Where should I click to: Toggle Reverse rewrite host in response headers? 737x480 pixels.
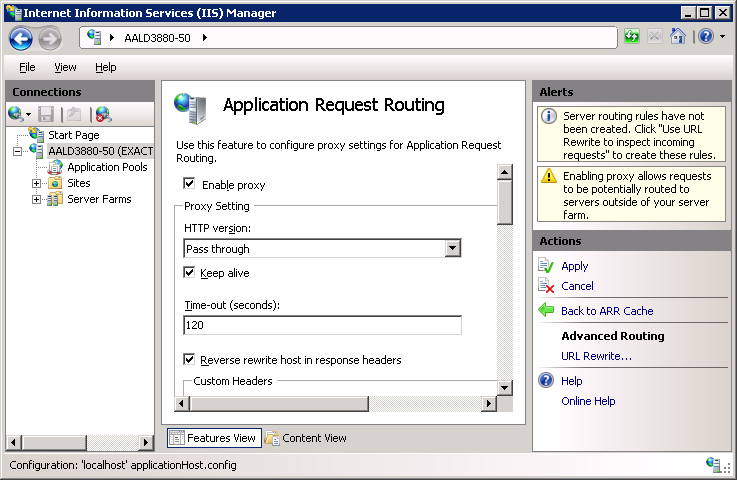(x=189, y=359)
